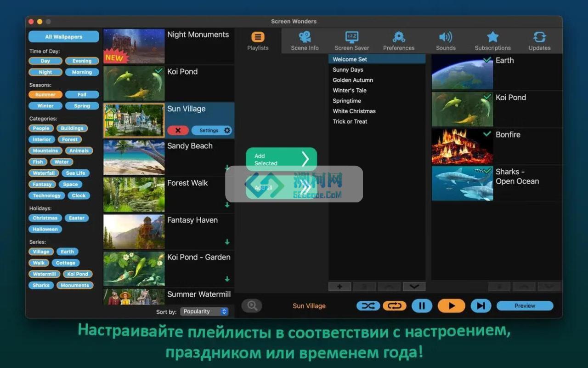The width and height of the screenshot is (588, 368).
Task: Select the Waterfall category
Action: [44, 173]
